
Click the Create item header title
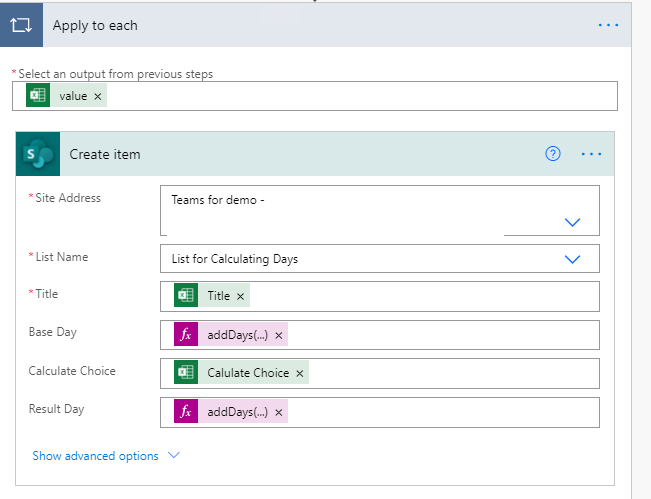pos(105,154)
